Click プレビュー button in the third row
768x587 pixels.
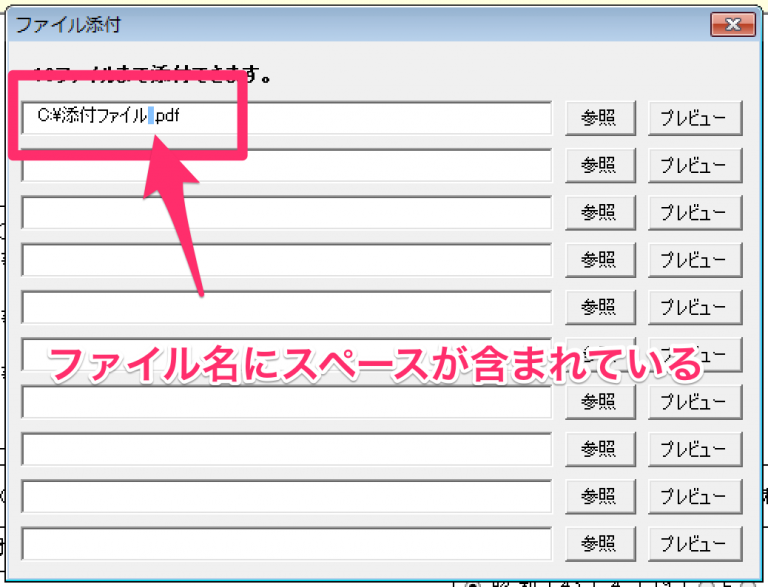695,213
